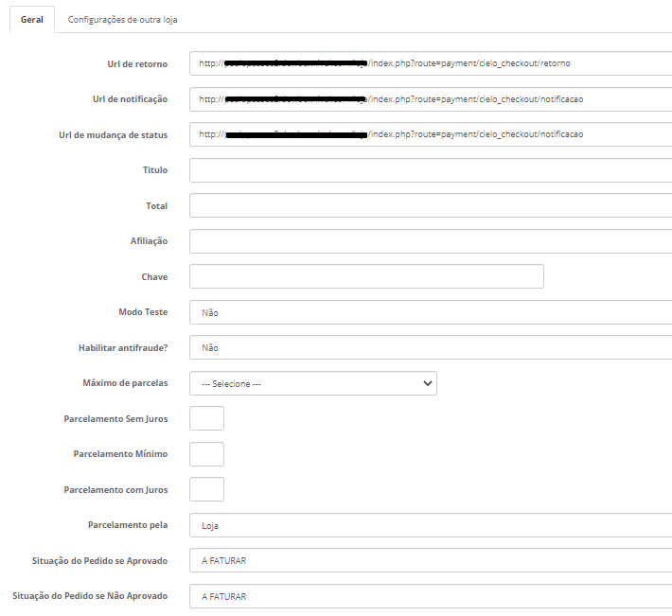
Task: Click the Url de mudança de status label
Action: (114, 135)
